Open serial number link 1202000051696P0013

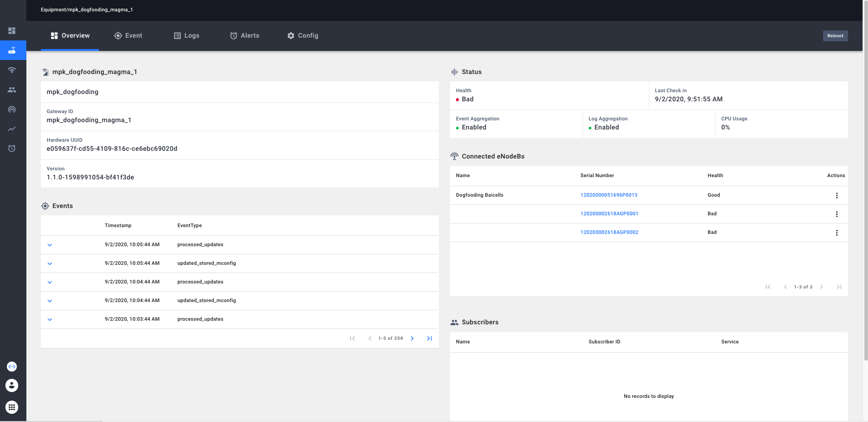click(x=609, y=195)
